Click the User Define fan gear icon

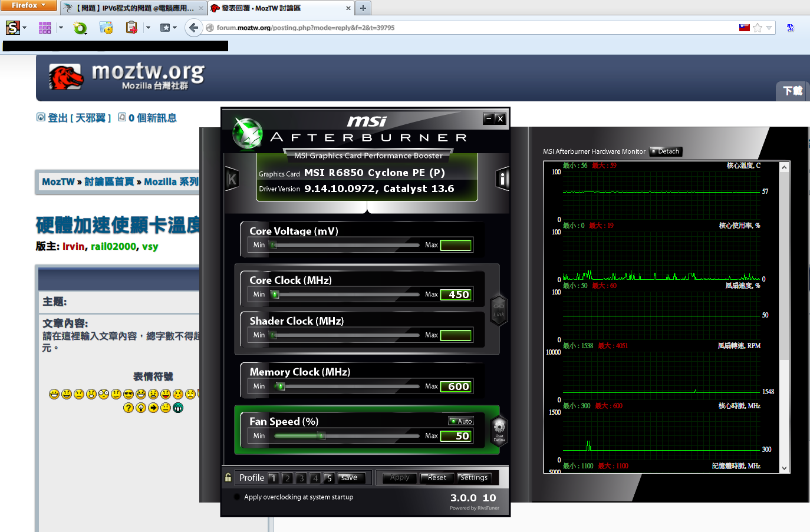pos(499,429)
